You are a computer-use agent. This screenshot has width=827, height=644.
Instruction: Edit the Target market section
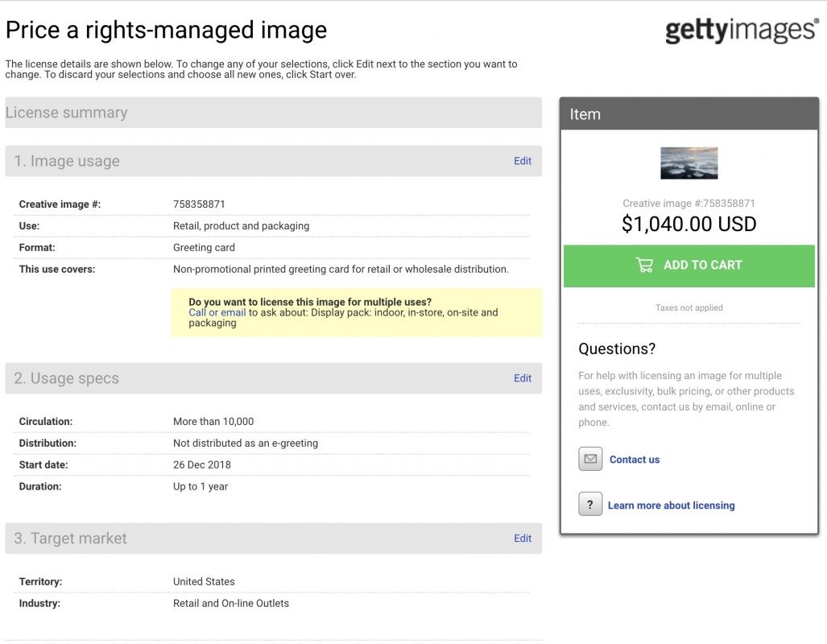pos(522,538)
